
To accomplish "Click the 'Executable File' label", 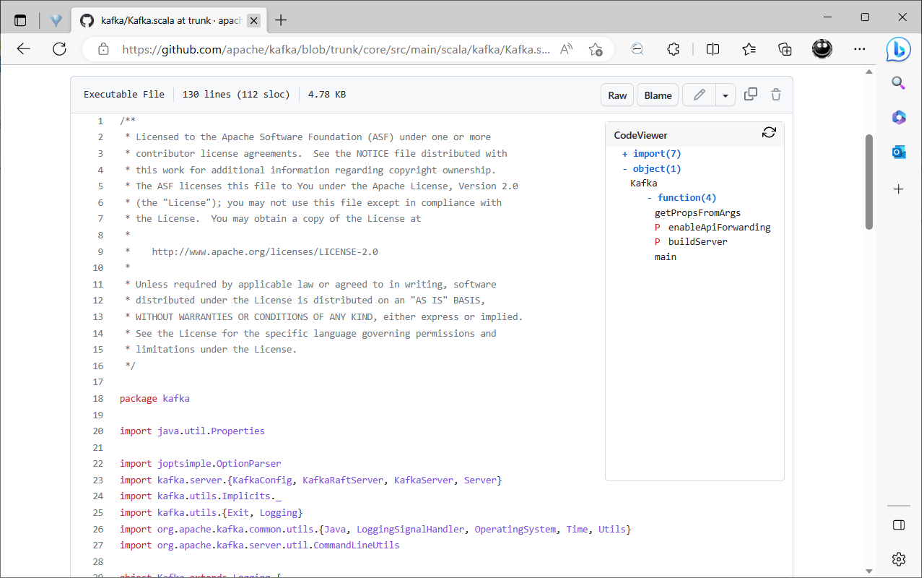I will point(124,95).
